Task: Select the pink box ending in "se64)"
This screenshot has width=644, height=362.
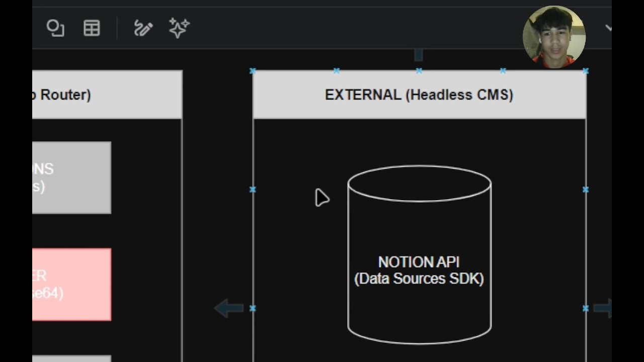Action: tap(71, 285)
